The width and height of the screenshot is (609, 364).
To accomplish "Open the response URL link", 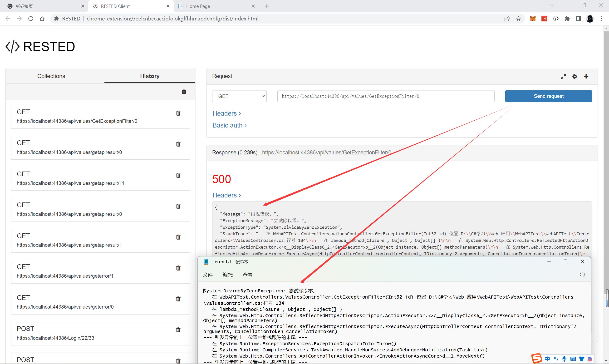I will pos(326,152).
